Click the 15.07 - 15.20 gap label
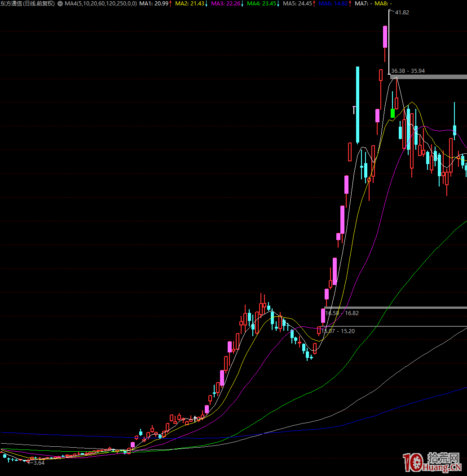Viewport: 467px width, 476px height. click(338, 331)
